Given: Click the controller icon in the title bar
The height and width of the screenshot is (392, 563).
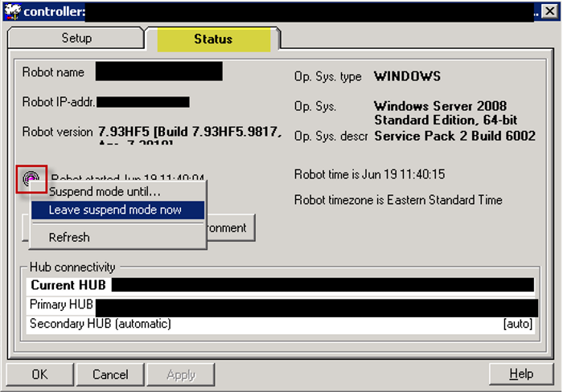Looking at the screenshot, I should point(11,11).
